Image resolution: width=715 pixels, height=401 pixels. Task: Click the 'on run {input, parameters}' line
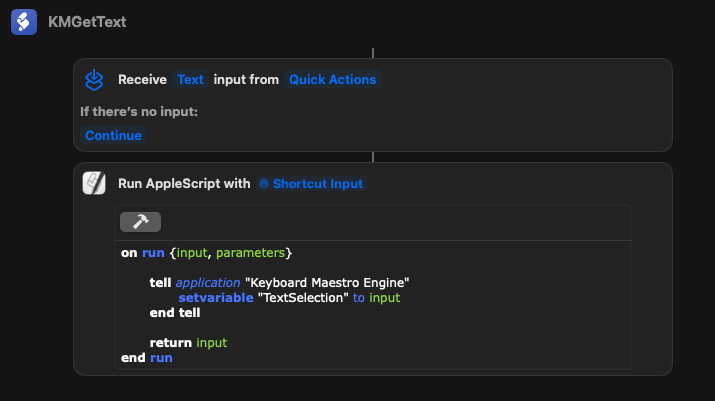click(207, 253)
